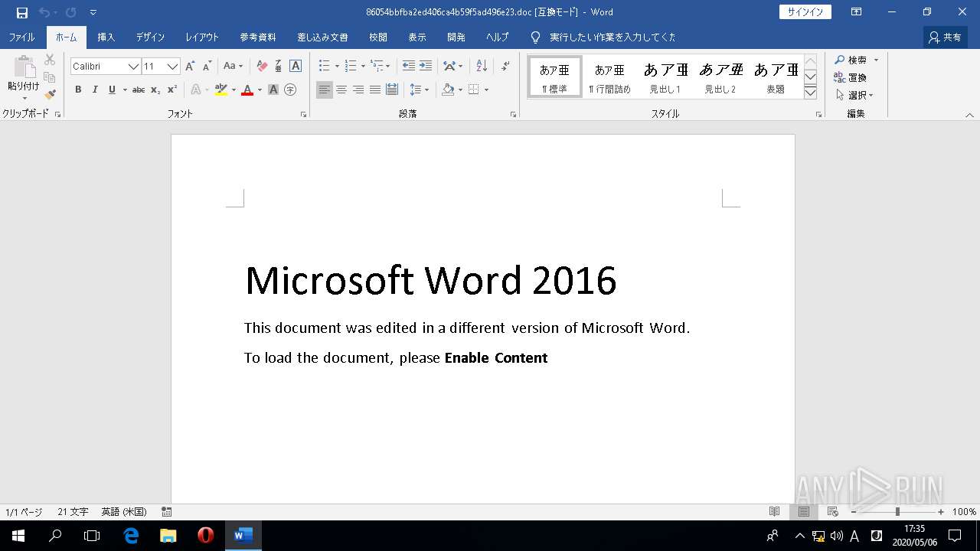Open the ファイル tab

tap(21, 37)
